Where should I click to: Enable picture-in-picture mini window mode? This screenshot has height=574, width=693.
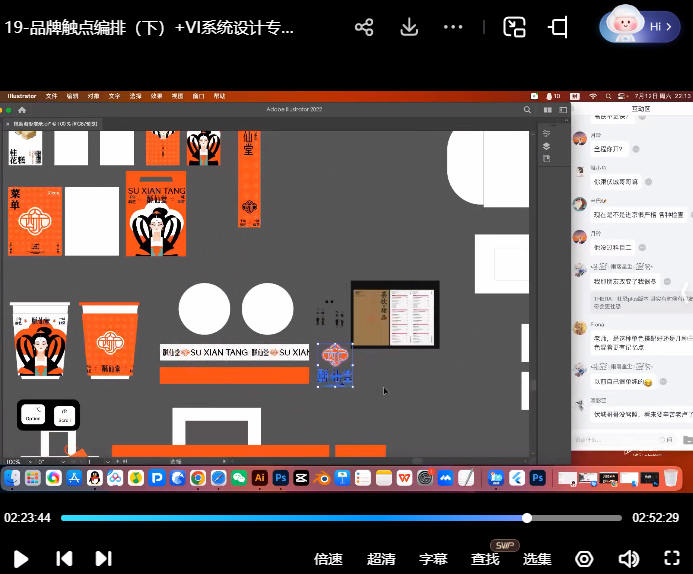point(515,28)
